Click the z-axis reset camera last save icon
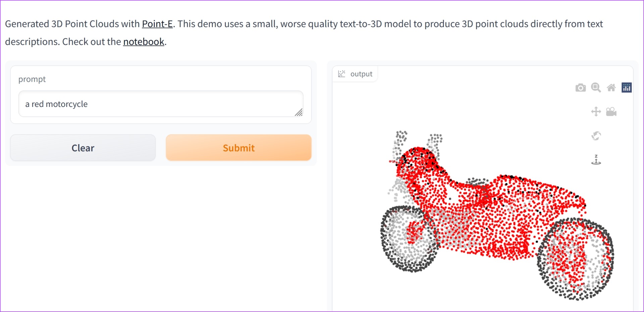This screenshot has height=312, width=644. [596, 160]
